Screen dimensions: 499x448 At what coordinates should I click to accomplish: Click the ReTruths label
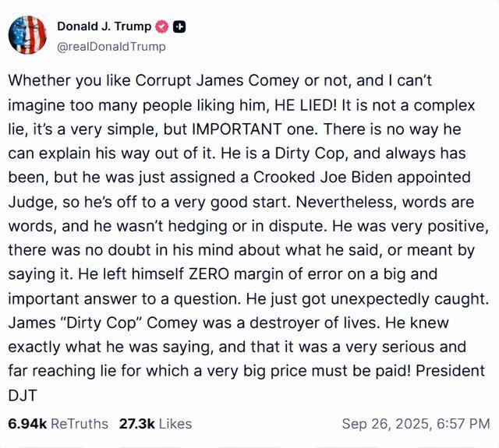coord(80,424)
